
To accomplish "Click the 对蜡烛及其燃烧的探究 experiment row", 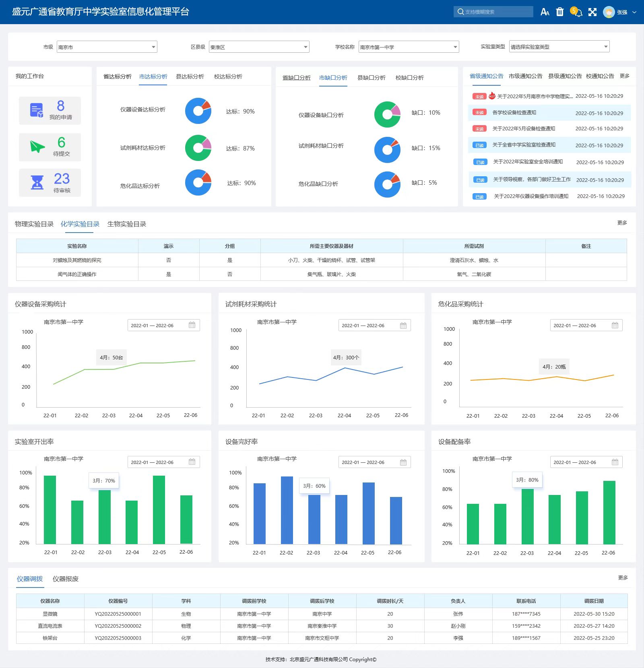I will (x=321, y=260).
